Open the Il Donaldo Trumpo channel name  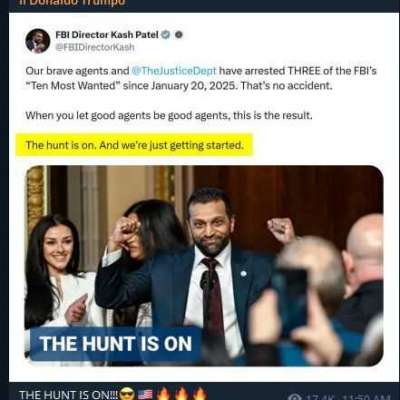tap(76, 3)
